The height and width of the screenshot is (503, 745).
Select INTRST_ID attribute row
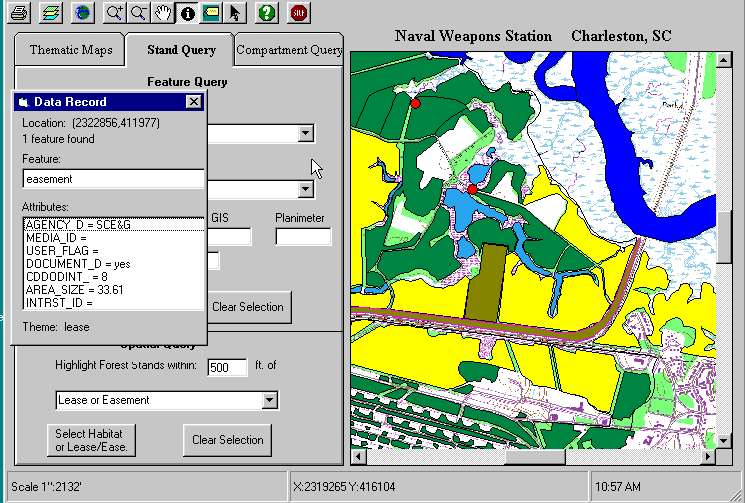point(114,303)
